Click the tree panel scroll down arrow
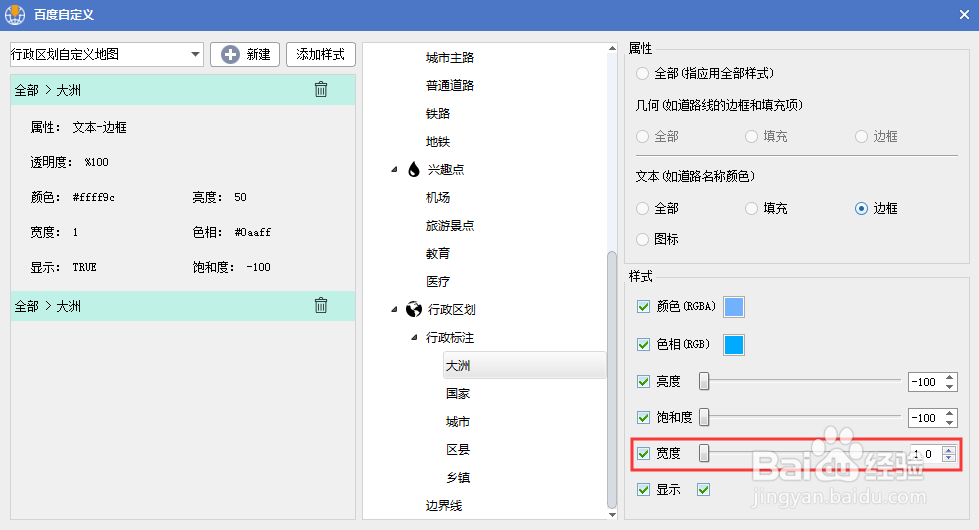 [612, 515]
